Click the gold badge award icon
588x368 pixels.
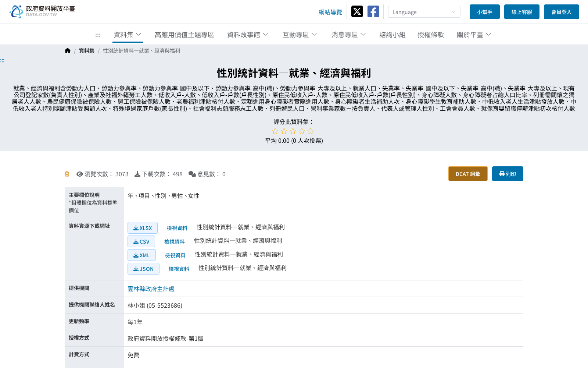tap(67, 174)
